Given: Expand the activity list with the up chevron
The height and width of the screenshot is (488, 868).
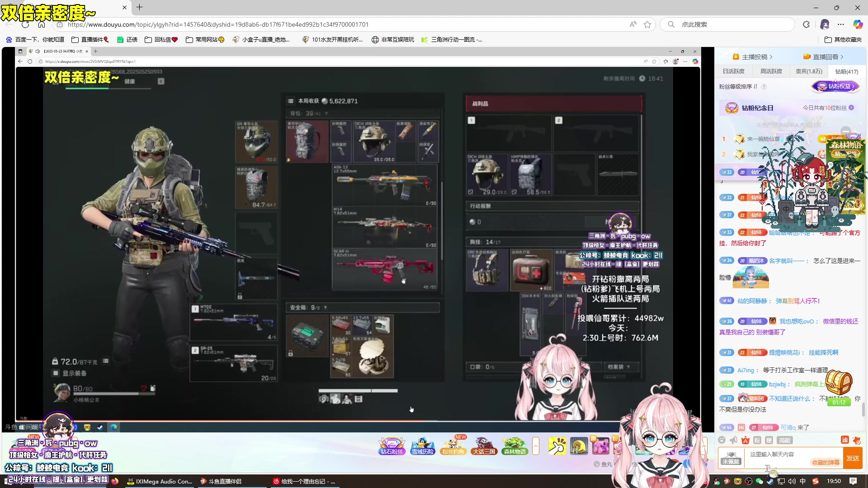Looking at the screenshot, I should click(536, 446).
